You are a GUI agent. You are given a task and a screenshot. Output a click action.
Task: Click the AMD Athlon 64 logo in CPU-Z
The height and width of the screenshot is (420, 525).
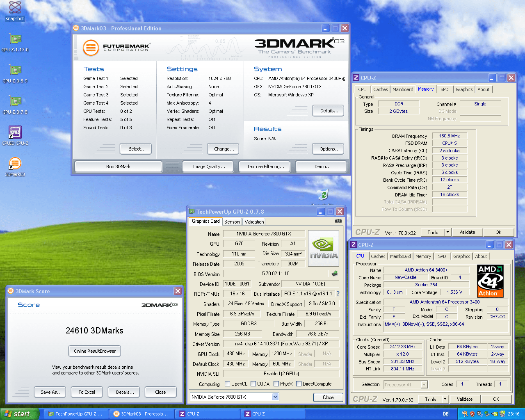pos(491,281)
